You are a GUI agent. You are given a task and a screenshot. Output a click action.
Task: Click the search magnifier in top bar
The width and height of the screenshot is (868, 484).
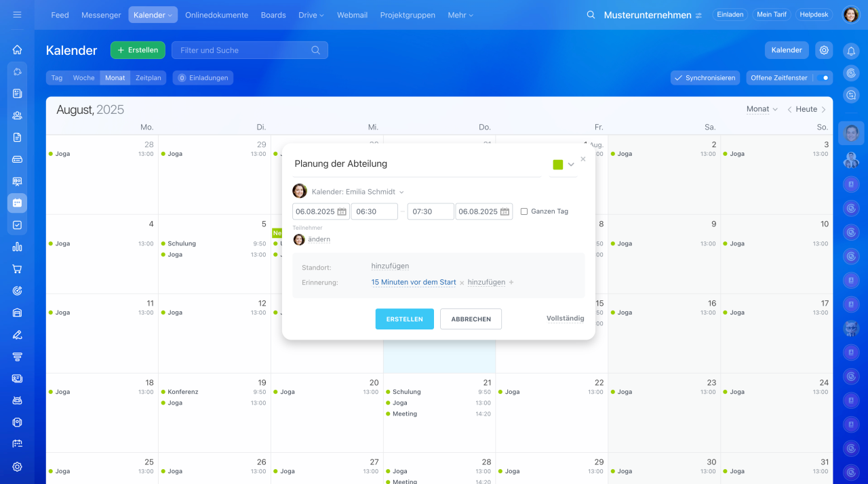pos(591,15)
